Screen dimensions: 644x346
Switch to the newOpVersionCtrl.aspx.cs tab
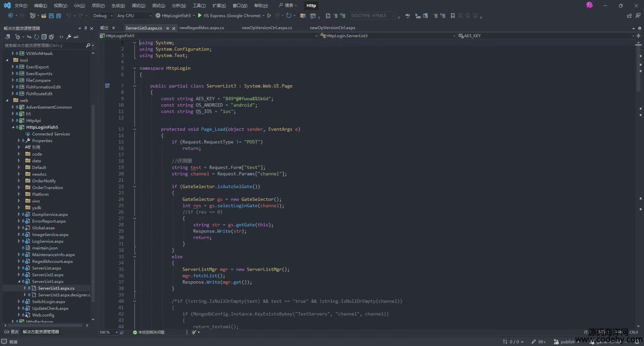[267, 28]
